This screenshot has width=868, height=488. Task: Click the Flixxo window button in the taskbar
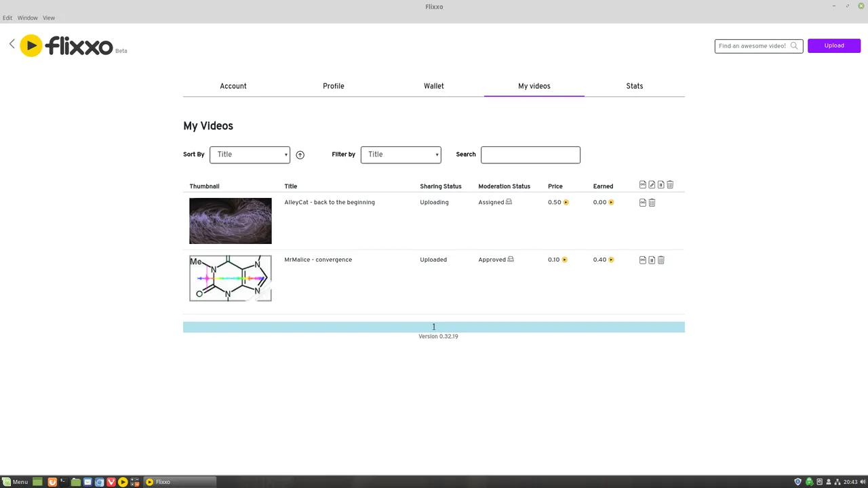point(180,482)
